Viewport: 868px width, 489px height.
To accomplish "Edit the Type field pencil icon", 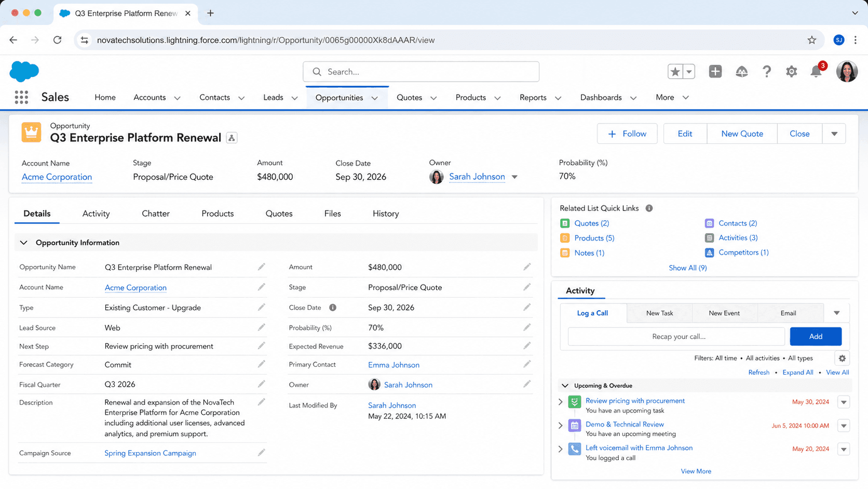I will coord(262,307).
